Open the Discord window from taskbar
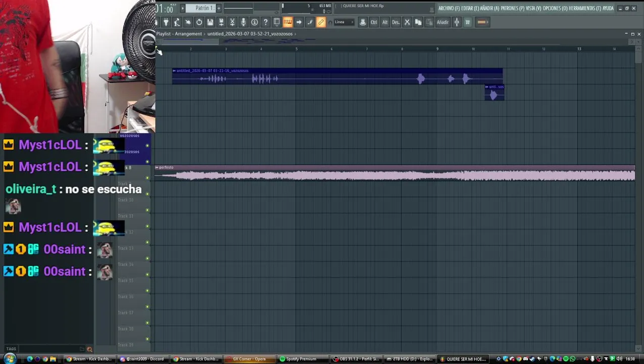 [143, 359]
